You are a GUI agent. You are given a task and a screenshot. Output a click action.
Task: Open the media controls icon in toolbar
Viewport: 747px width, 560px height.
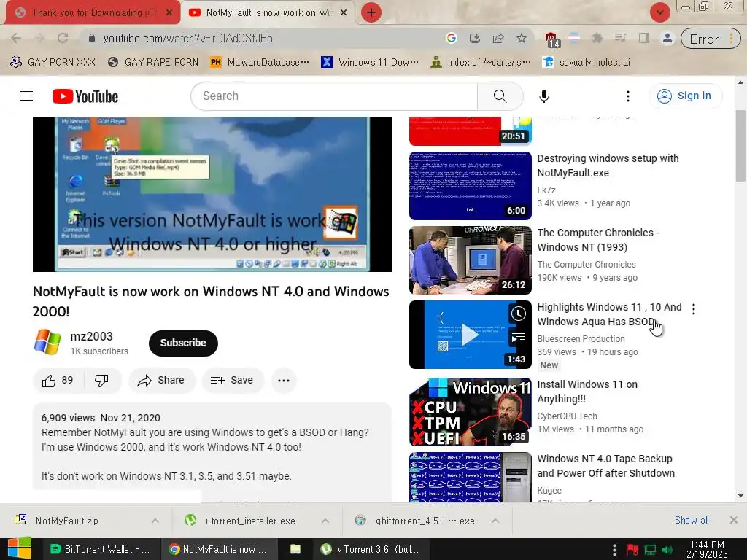(x=620, y=38)
